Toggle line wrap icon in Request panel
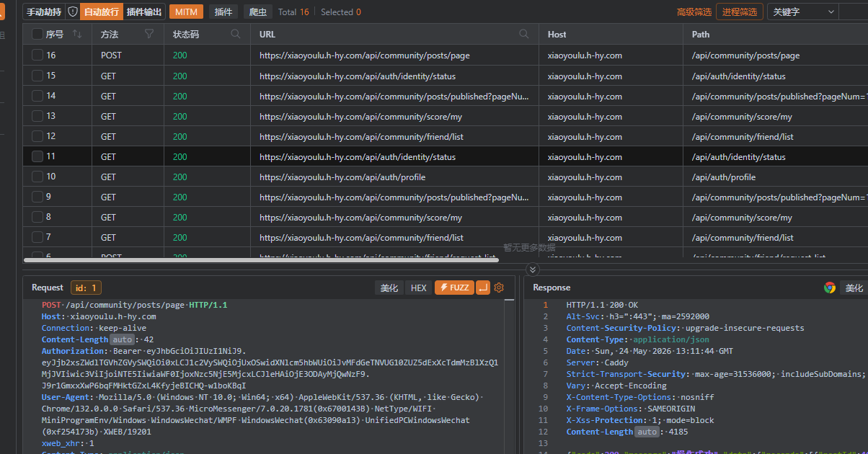 click(483, 288)
